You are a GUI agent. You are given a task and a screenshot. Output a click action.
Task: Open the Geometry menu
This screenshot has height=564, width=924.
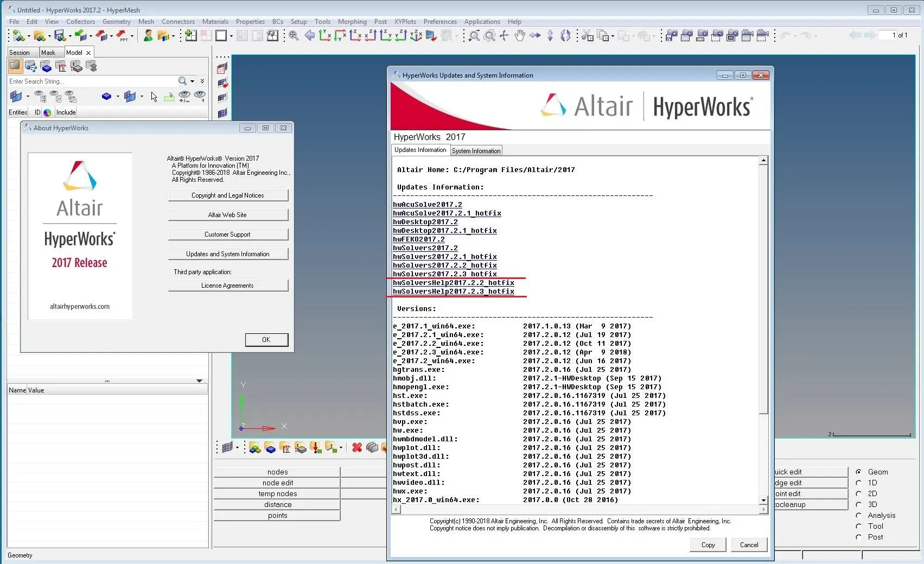pos(116,22)
